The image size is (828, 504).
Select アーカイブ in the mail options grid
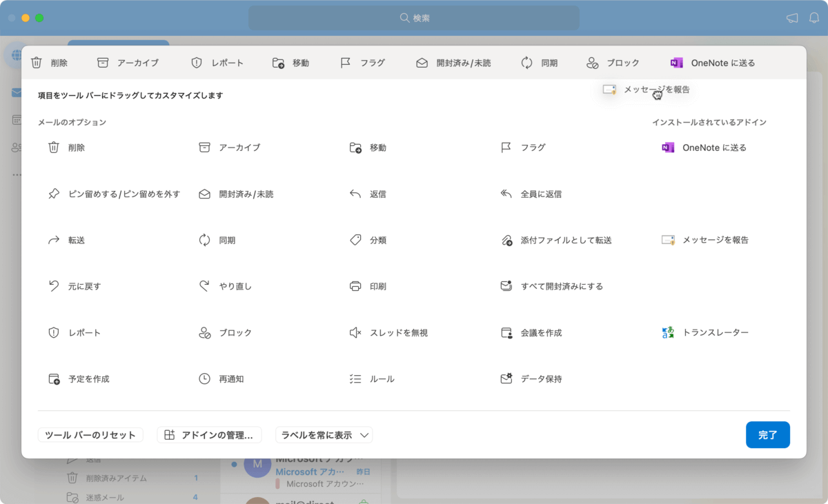[229, 148]
